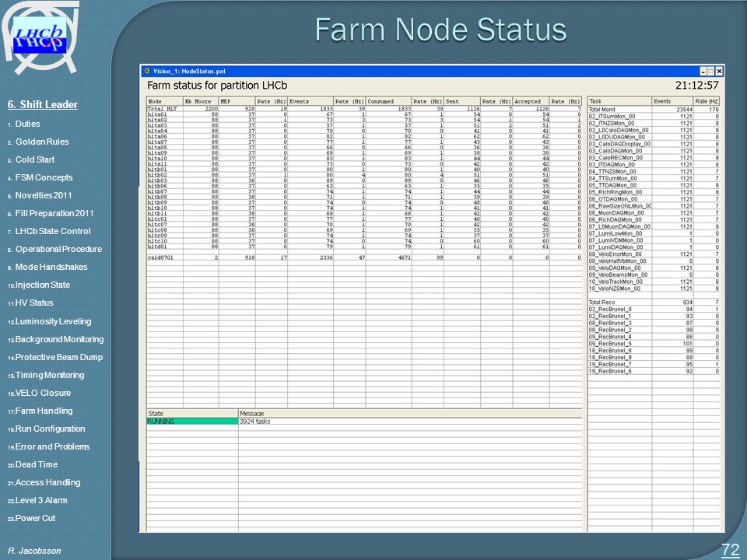Select Novelties 2011 in the sidebar

[44, 195]
